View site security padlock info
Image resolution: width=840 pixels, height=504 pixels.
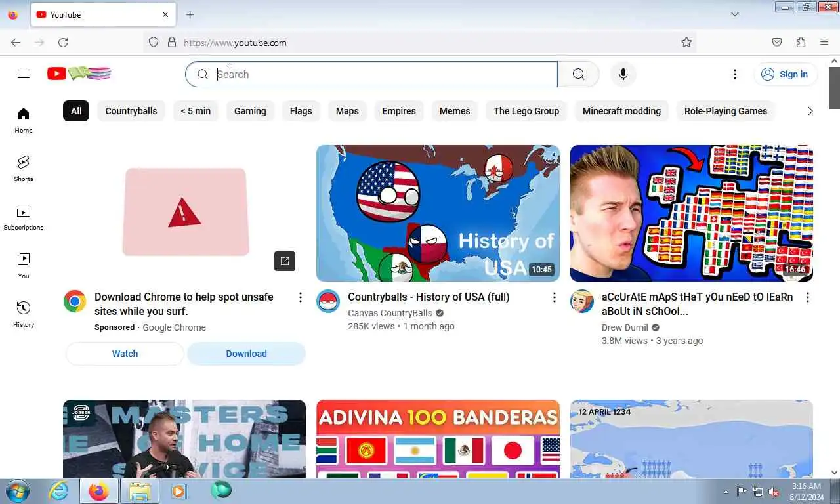(172, 43)
